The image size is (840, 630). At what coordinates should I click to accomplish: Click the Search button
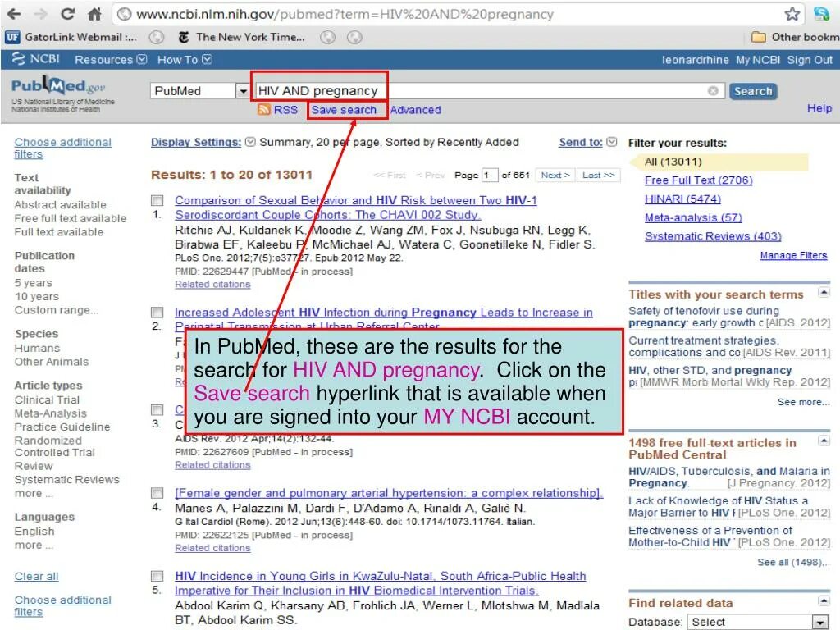click(x=753, y=91)
